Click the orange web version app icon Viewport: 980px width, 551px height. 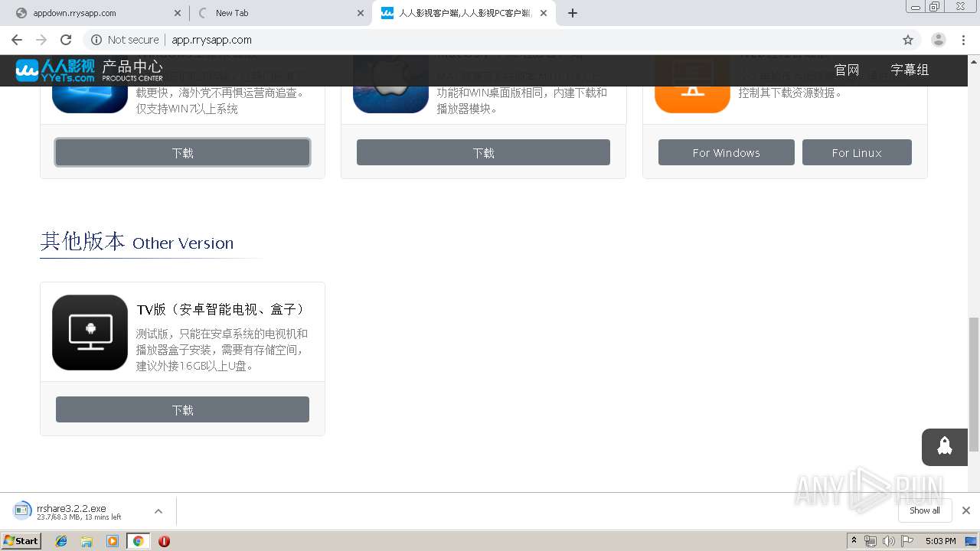[x=692, y=99]
